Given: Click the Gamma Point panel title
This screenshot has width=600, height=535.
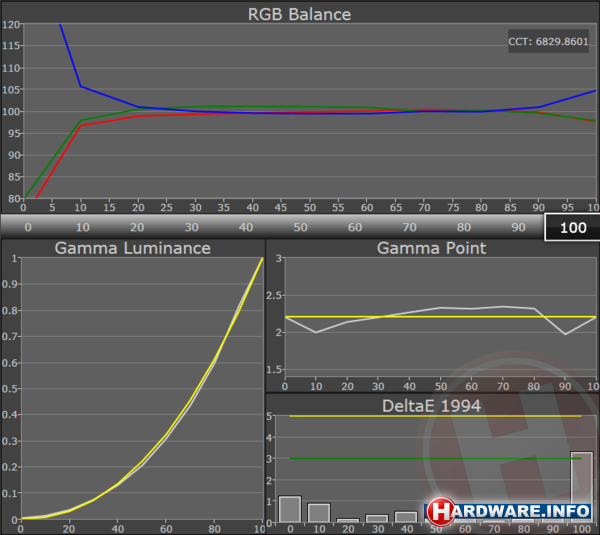Looking at the screenshot, I should [431, 248].
